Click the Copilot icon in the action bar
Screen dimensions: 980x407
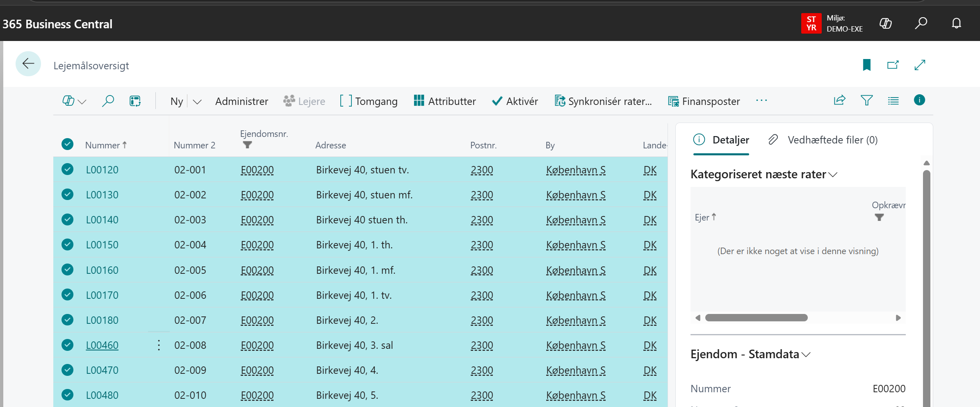click(68, 101)
